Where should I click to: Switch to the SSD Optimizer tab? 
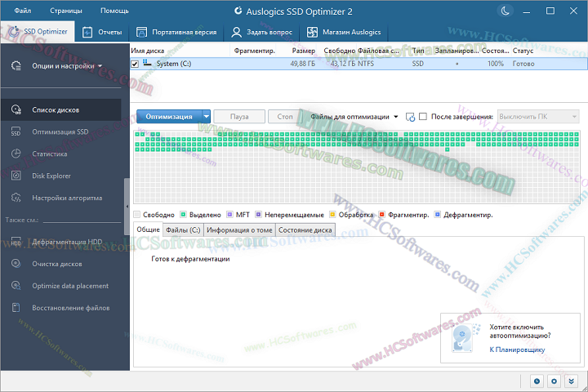pos(38,32)
